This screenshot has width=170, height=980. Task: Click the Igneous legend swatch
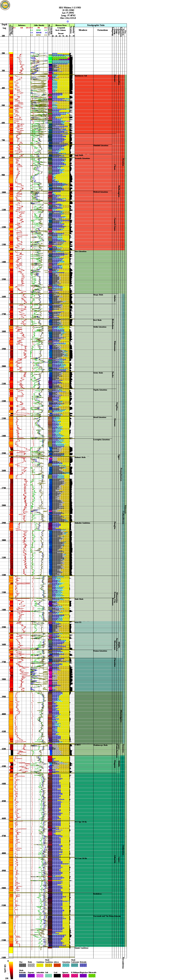[x=66, y=975]
